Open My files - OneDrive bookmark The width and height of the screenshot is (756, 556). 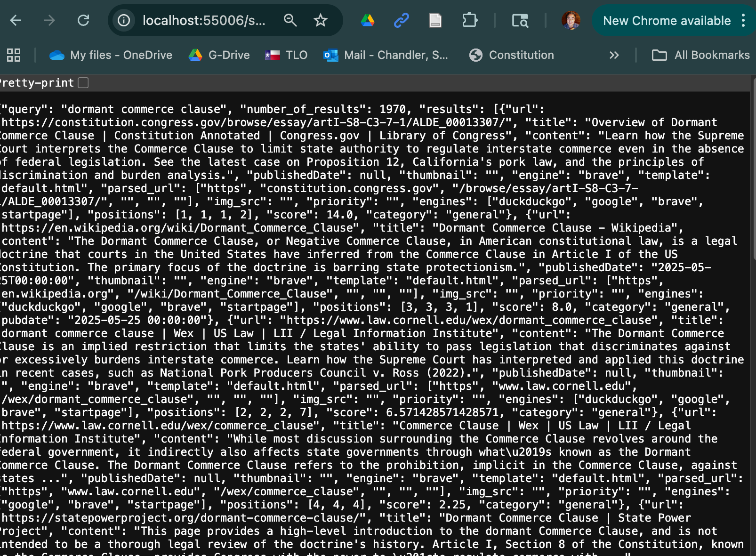[x=111, y=55]
